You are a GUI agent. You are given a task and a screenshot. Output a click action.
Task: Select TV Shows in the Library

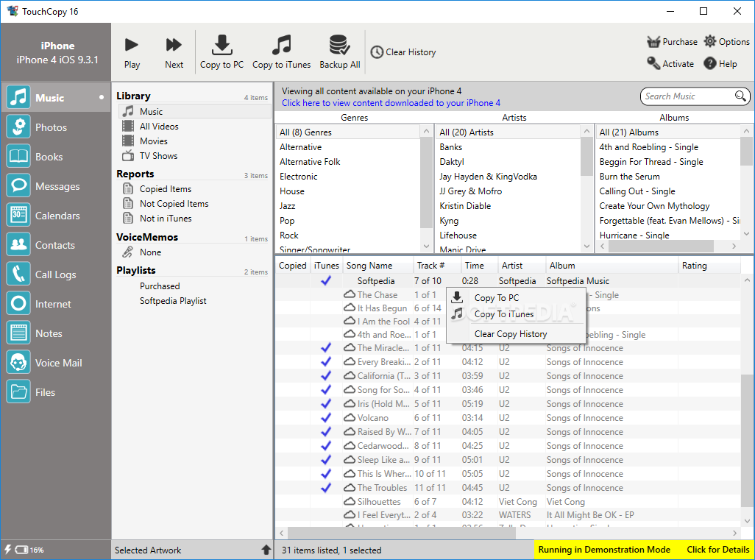pyautogui.click(x=194, y=155)
